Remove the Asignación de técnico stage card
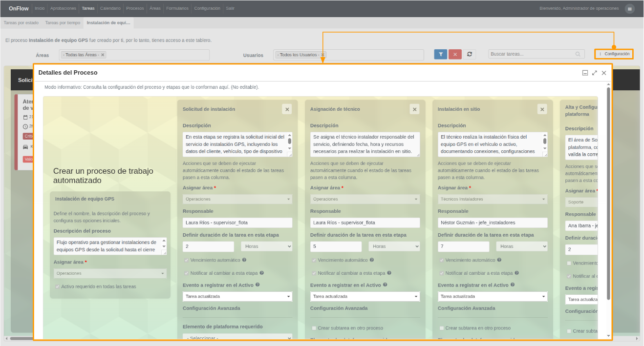644x346 pixels. pyautogui.click(x=415, y=109)
